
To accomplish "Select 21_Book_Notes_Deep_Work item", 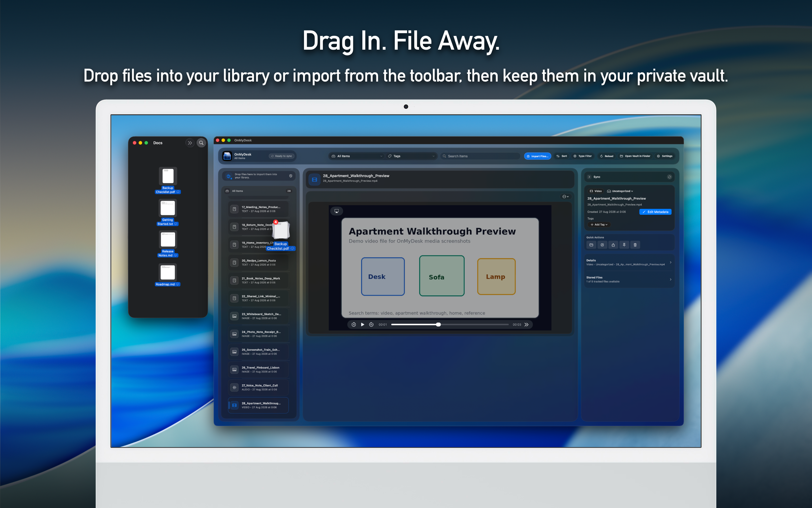I will tap(258, 280).
